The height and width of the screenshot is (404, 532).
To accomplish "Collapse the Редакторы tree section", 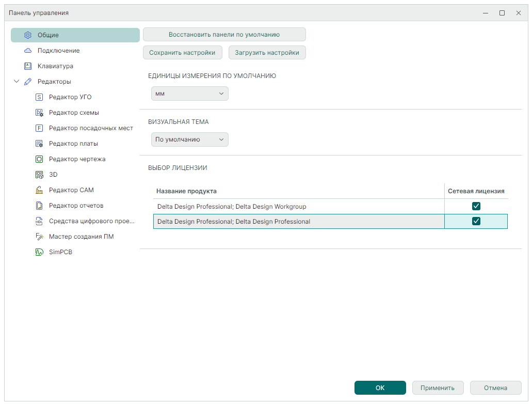I will [x=17, y=82].
